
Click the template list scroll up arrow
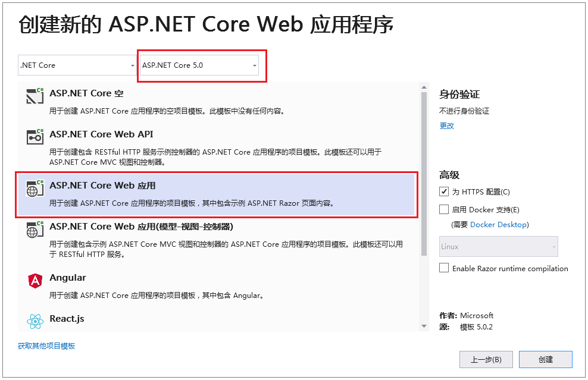point(424,87)
